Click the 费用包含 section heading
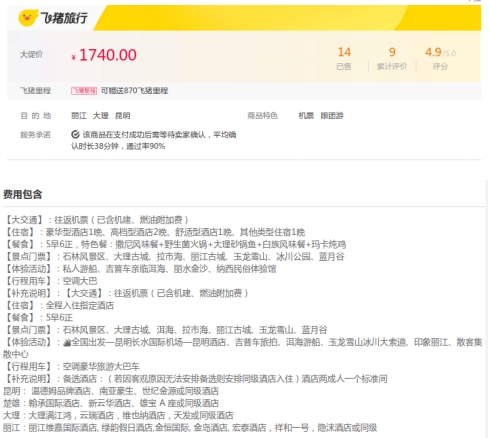This screenshot has width=489, height=438. pos(23,194)
